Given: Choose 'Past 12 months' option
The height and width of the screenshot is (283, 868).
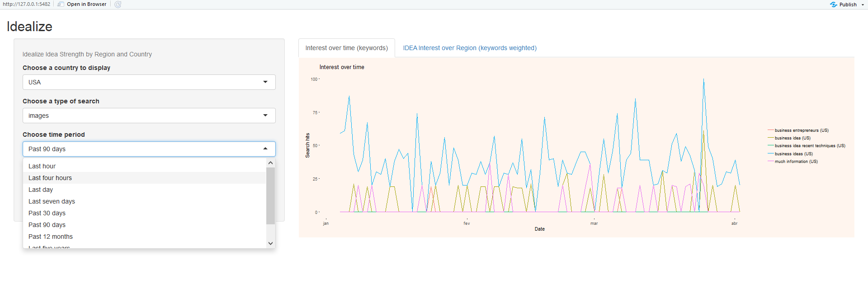Looking at the screenshot, I should (51, 237).
